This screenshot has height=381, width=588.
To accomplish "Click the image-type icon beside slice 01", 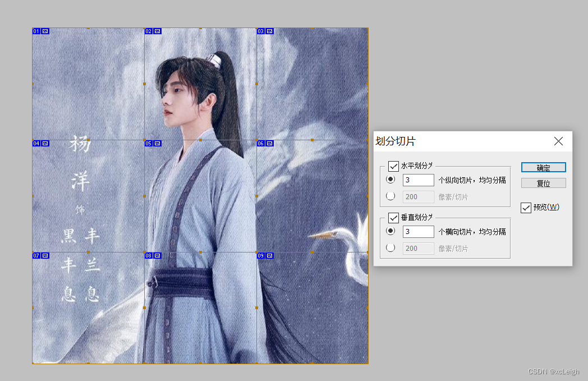I will click(x=45, y=31).
